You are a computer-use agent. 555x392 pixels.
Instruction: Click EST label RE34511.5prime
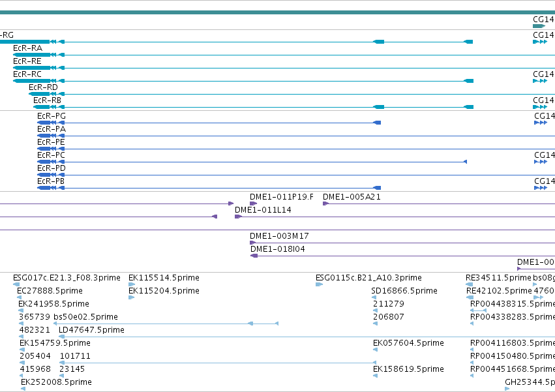click(499, 278)
